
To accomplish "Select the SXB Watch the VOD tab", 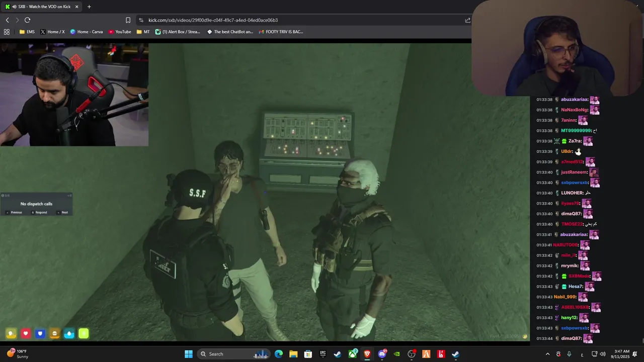I will tap(42, 7).
